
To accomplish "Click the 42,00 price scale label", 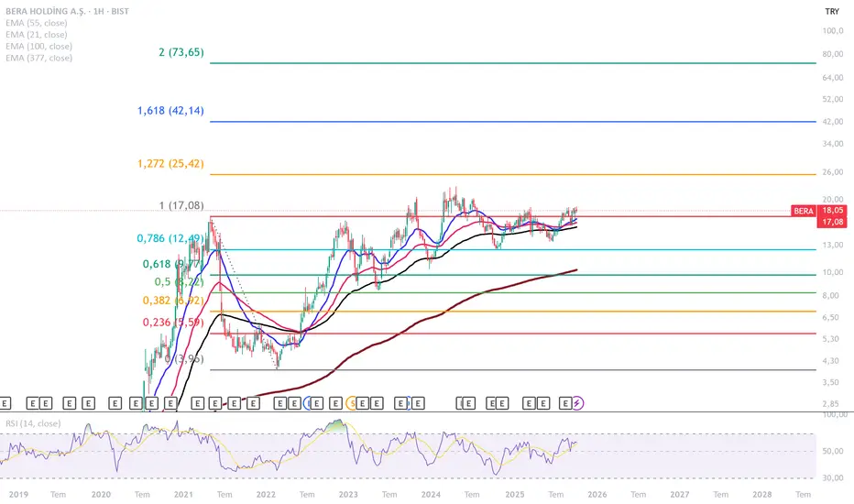I will point(833,122).
